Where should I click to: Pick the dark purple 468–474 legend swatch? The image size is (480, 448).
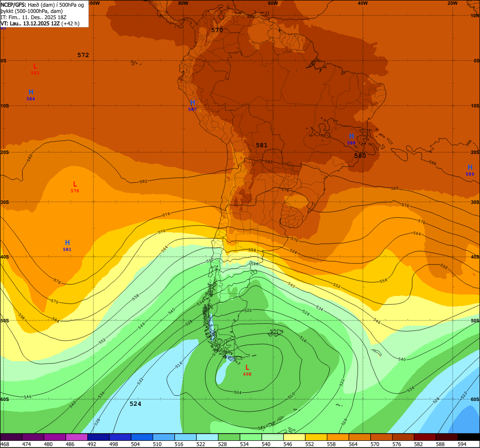click(12, 437)
